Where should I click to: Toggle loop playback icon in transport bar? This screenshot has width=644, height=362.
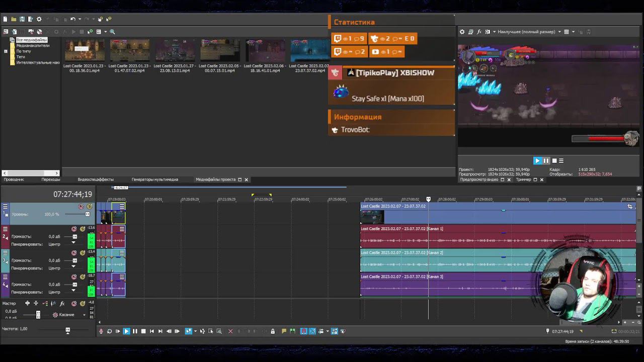pyautogui.click(x=109, y=331)
